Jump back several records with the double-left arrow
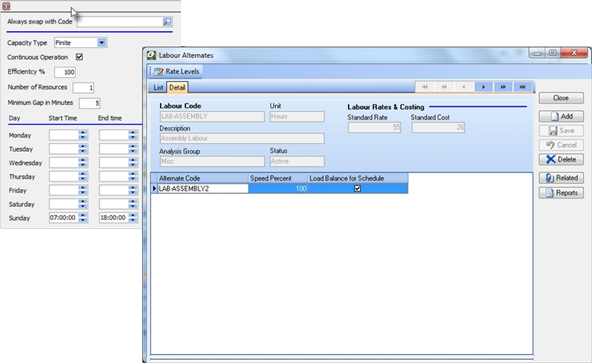The height and width of the screenshot is (364, 592). [444, 87]
